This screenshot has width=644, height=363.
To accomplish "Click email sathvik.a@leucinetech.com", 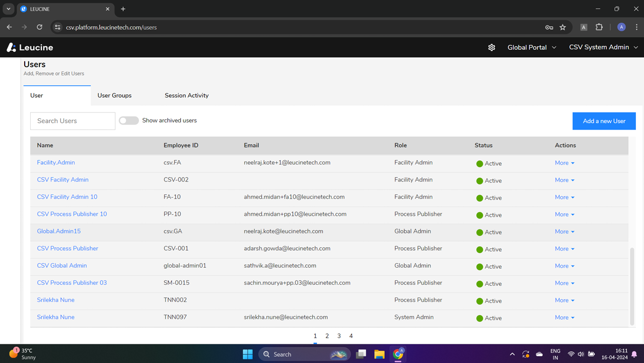I will pos(280,265).
